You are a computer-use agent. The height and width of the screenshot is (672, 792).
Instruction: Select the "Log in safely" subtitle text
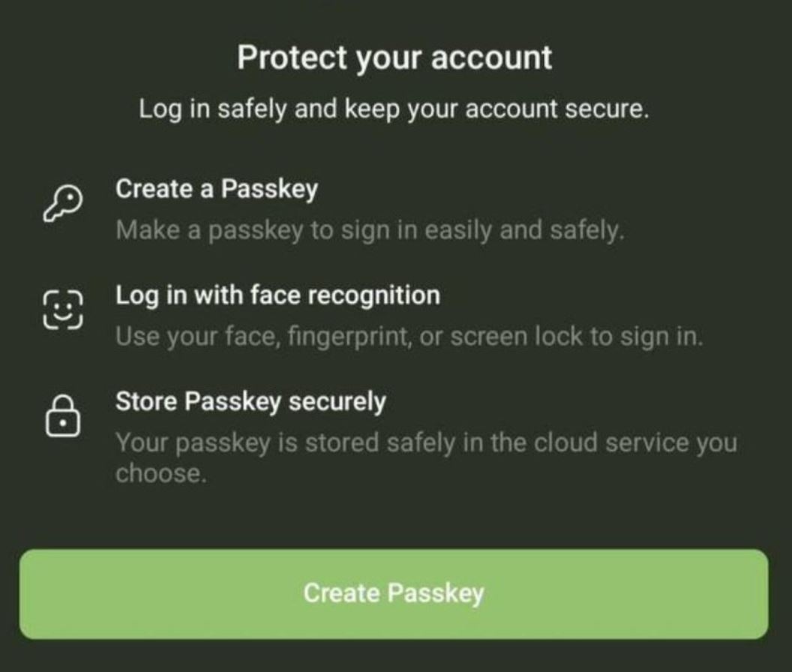394,109
